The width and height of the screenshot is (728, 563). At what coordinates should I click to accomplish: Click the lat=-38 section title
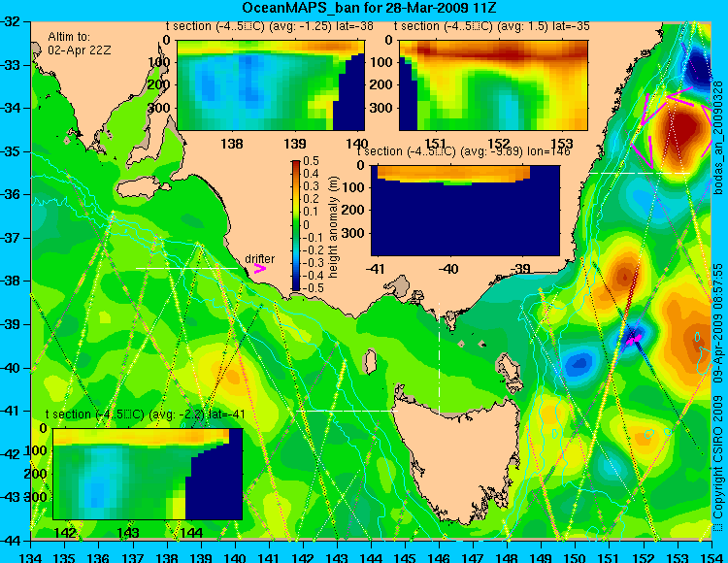(270, 26)
